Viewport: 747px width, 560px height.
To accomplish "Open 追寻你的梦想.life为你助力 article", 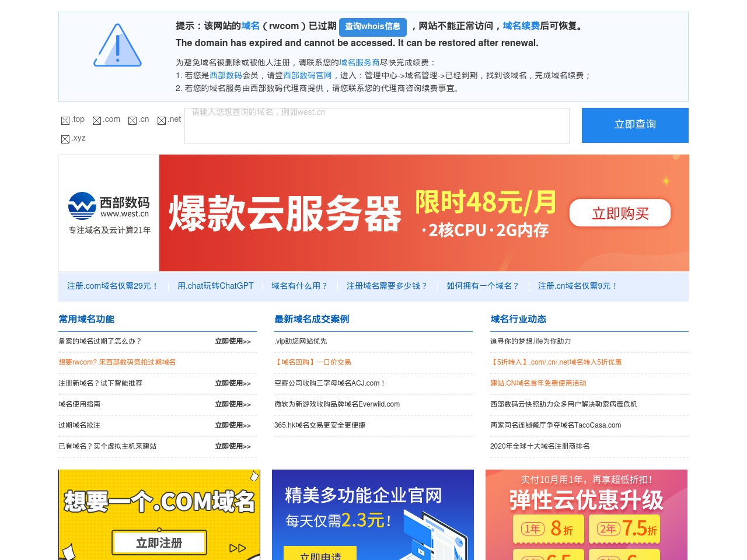I will point(530,341).
